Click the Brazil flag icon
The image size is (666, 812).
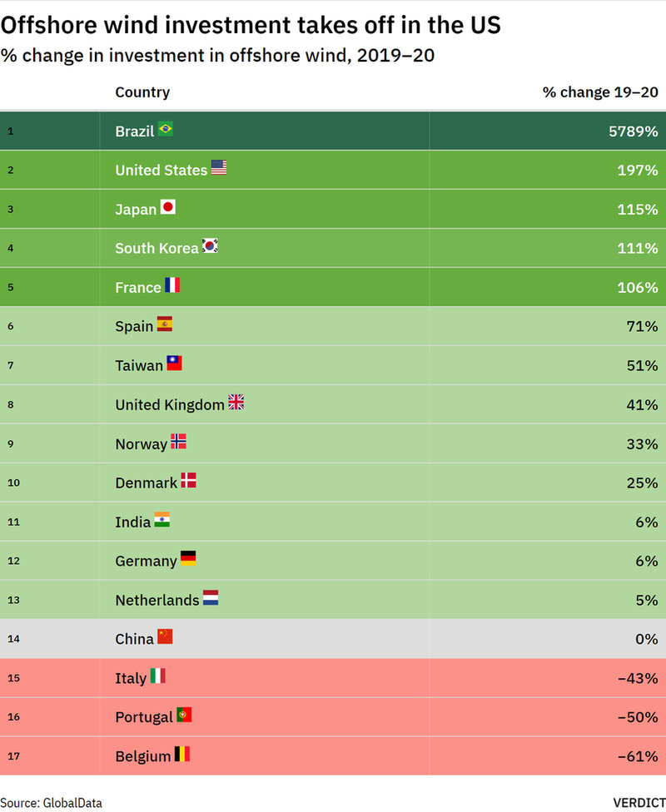coord(165,129)
